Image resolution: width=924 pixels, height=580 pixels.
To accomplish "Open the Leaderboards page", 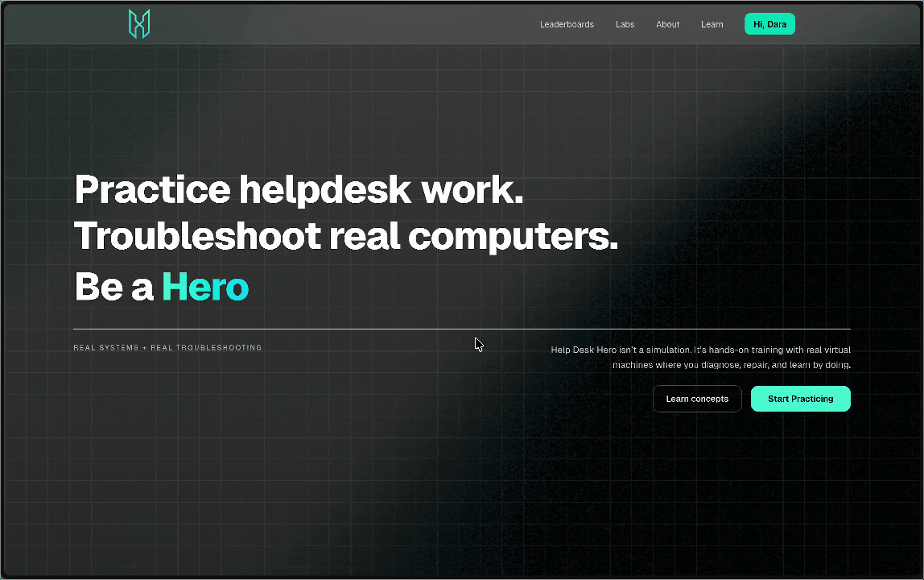I will (567, 24).
